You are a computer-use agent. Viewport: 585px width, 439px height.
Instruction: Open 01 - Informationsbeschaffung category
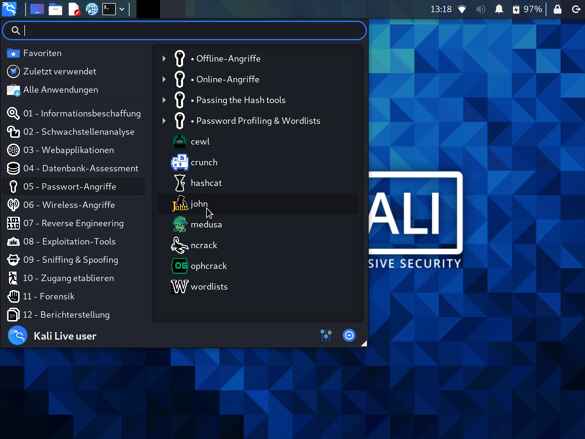[x=74, y=113]
